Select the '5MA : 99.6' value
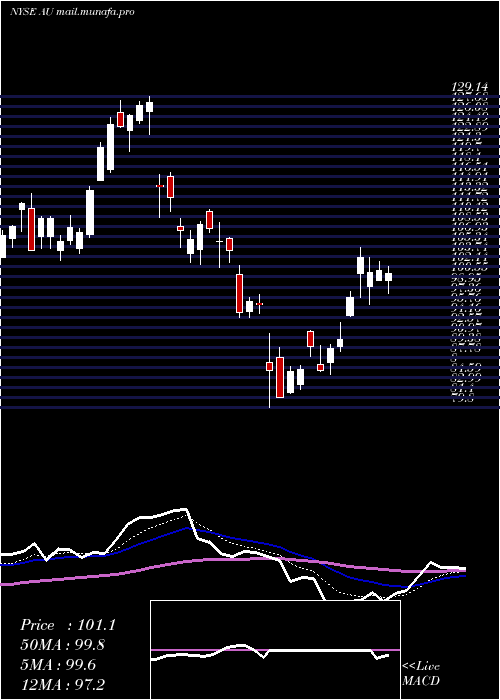500x700 pixels. point(59,665)
